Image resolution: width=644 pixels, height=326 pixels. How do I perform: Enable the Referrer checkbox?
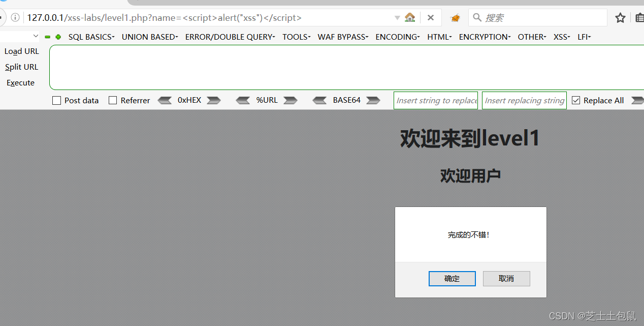tap(113, 100)
